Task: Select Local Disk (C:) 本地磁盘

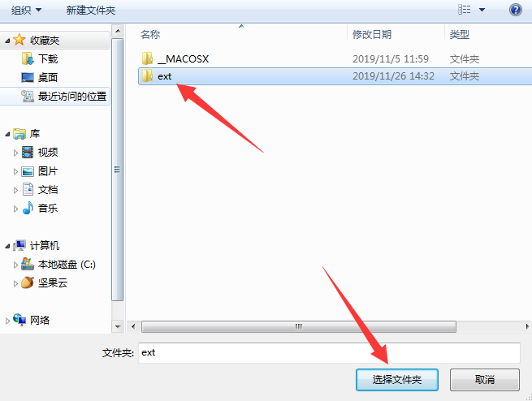Action: tap(67, 264)
